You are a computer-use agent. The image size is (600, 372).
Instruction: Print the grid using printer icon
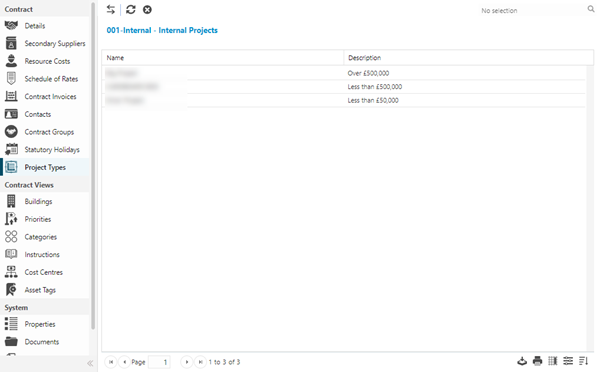[x=538, y=361]
